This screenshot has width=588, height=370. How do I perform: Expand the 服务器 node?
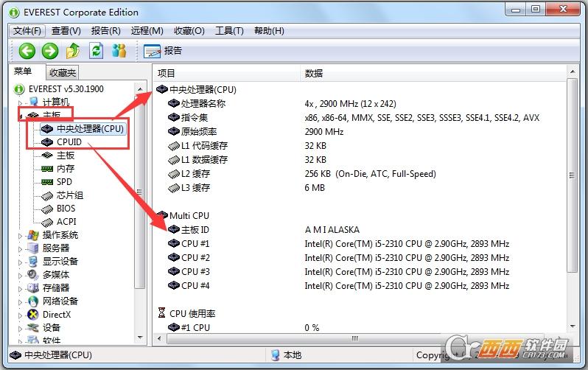(x=20, y=249)
